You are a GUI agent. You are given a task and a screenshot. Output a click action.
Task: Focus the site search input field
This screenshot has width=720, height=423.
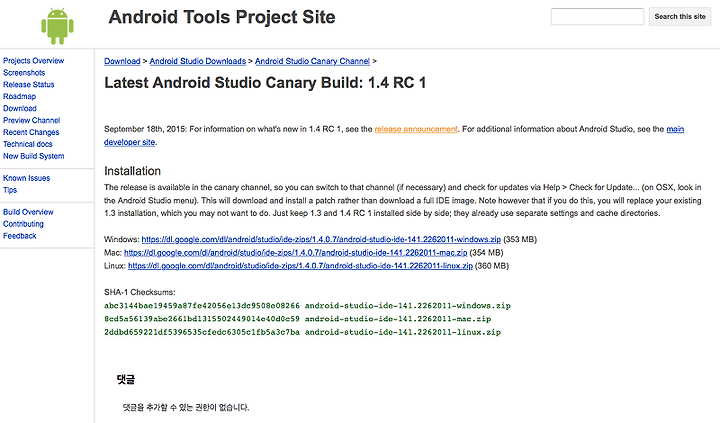[x=597, y=17]
